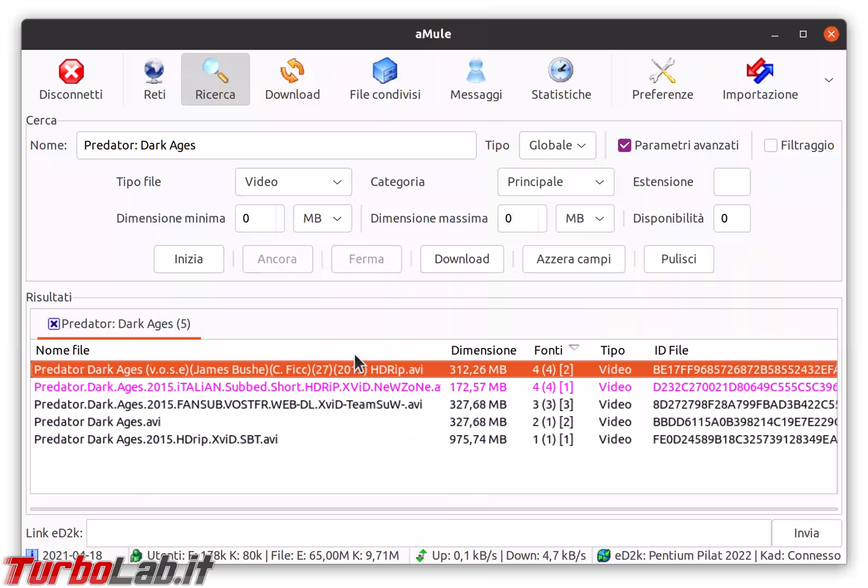Viewport: 868px width, 588px height.
Task: Open Preferenze settings
Action: [x=662, y=79]
